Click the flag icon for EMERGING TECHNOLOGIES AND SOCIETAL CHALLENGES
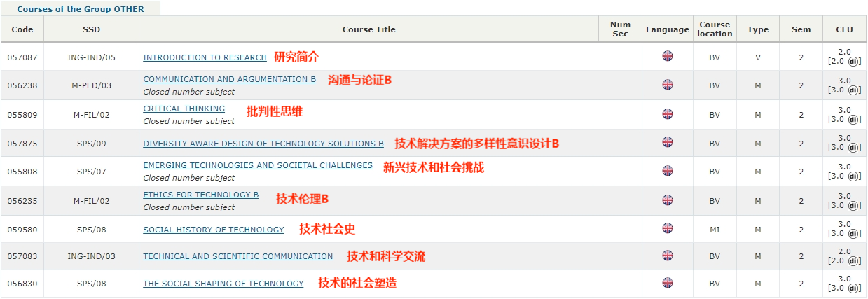Viewport: 868px width, 299px height. click(x=668, y=171)
